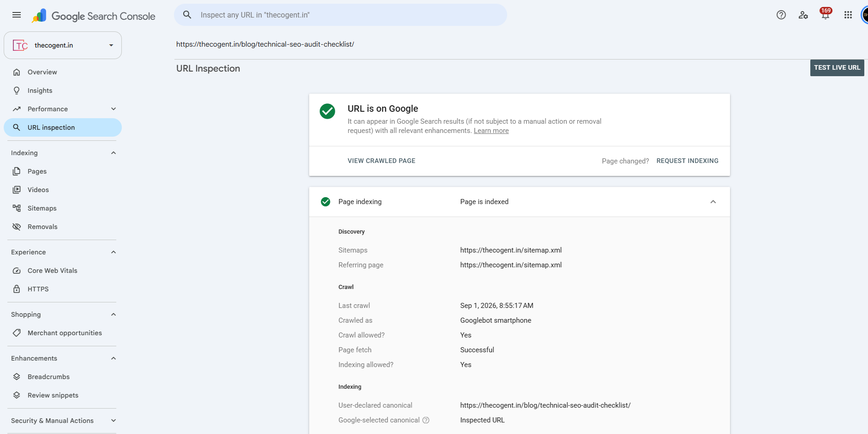The width and height of the screenshot is (868, 434).
Task: Open the Google apps grid
Action: coord(848,15)
